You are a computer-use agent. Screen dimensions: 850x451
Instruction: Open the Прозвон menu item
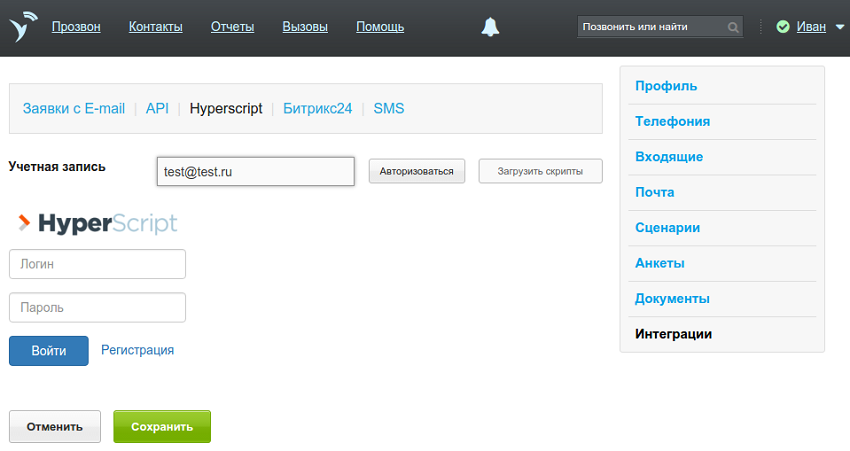pyautogui.click(x=76, y=27)
